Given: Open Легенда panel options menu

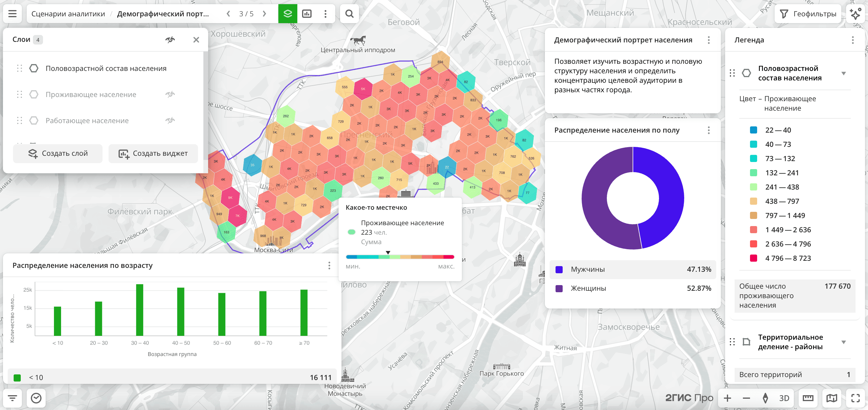Looking at the screenshot, I should (x=853, y=40).
